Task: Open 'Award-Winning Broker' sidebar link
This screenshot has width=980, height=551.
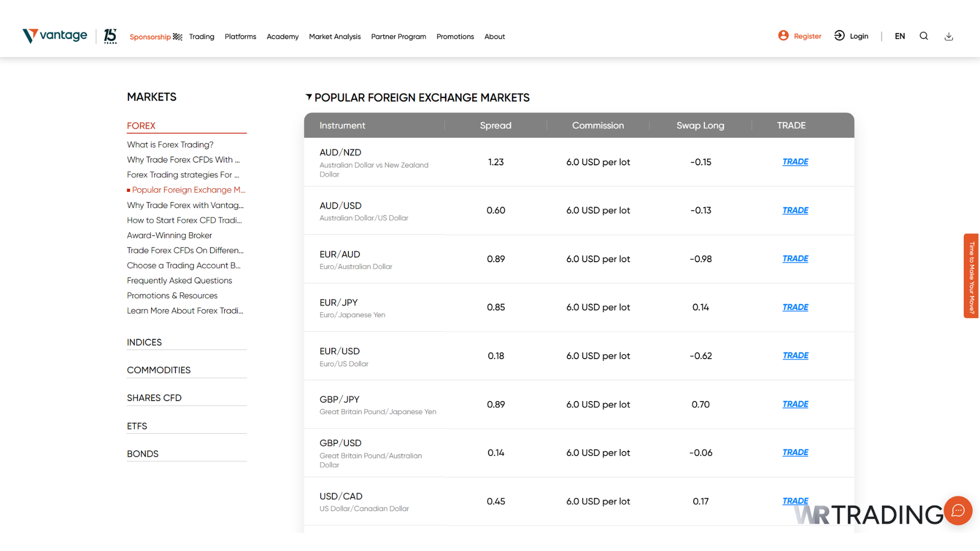Action: pyautogui.click(x=169, y=235)
